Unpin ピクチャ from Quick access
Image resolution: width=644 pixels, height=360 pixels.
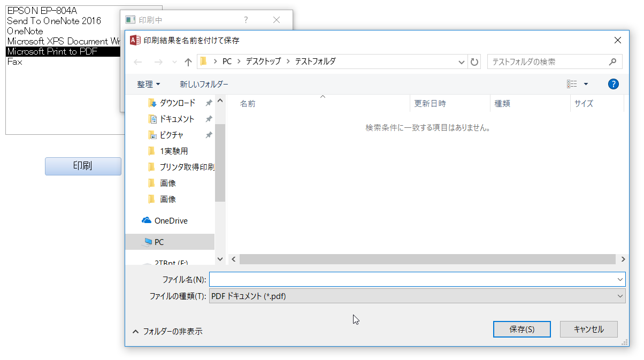click(209, 135)
